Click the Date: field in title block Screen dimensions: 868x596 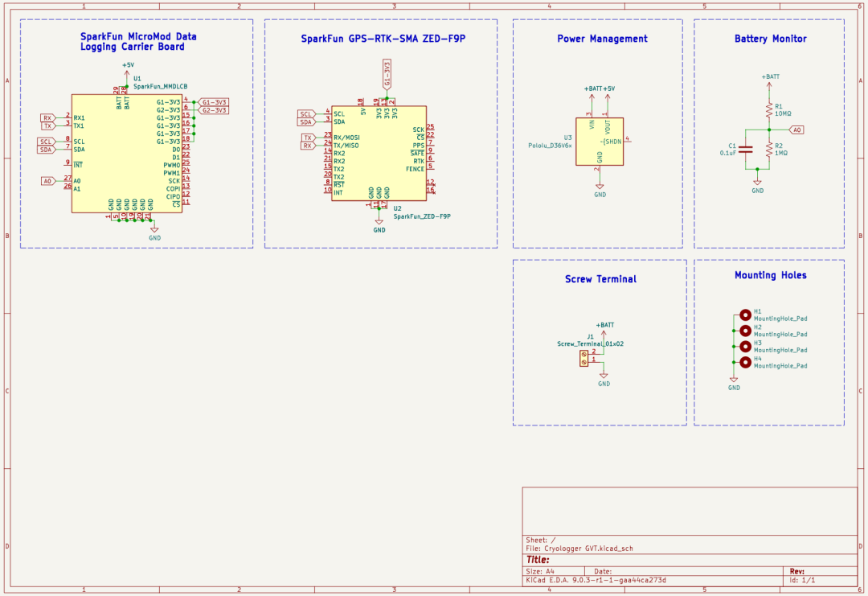(x=603, y=571)
